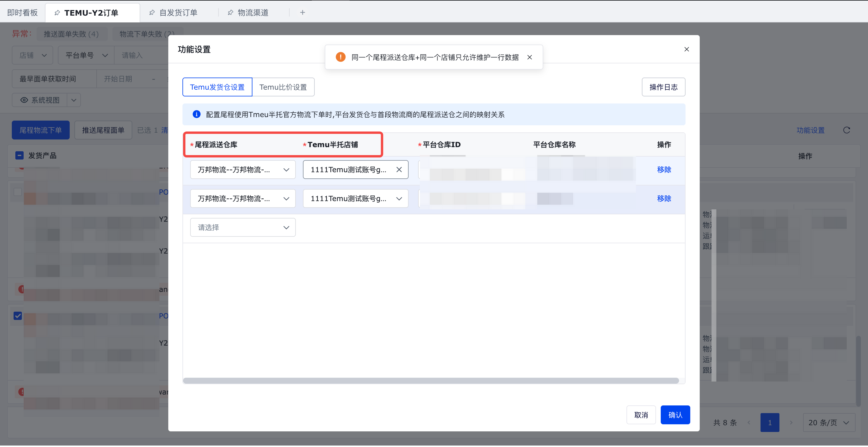Click the 确认 button

pos(675,415)
